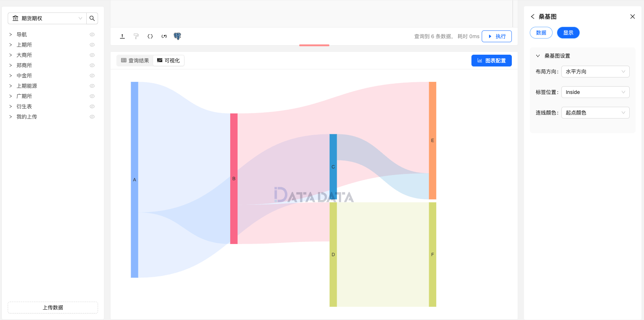The height and width of the screenshot is (320, 644).
Task: Select the 数据 tab in the settings panel
Action: pos(541,33)
